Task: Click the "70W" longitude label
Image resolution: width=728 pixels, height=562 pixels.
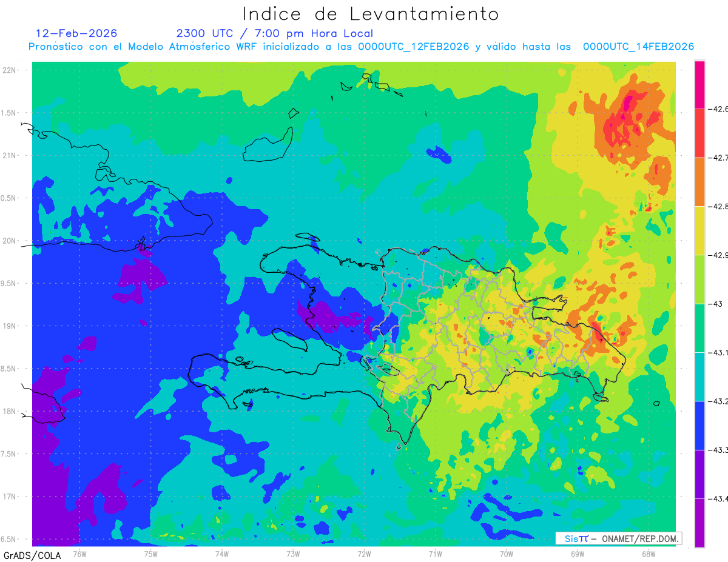Action: pos(507,554)
